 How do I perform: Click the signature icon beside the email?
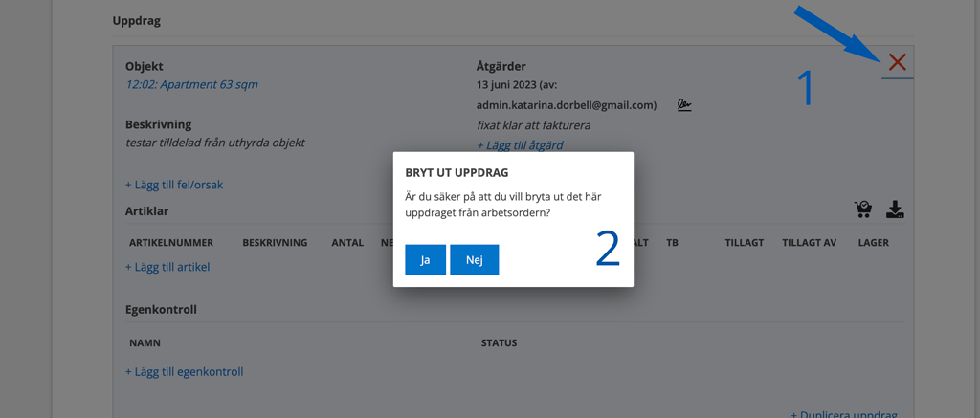(684, 105)
